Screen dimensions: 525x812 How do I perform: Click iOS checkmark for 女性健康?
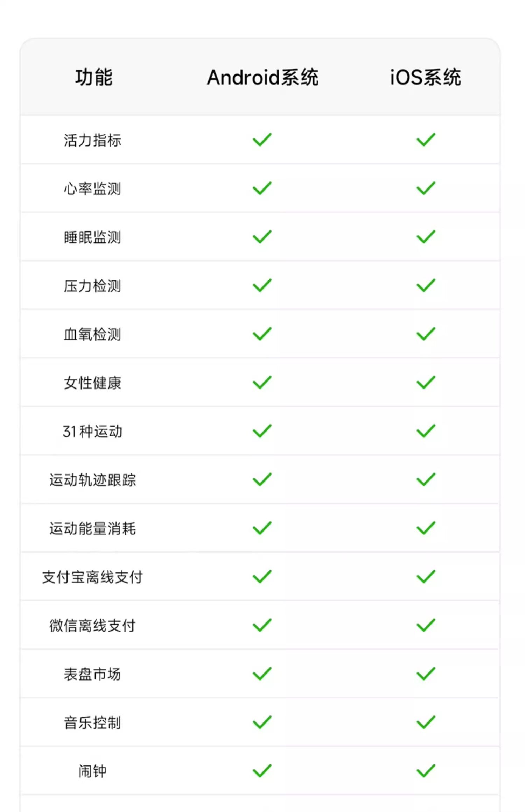(x=426, y=383)
